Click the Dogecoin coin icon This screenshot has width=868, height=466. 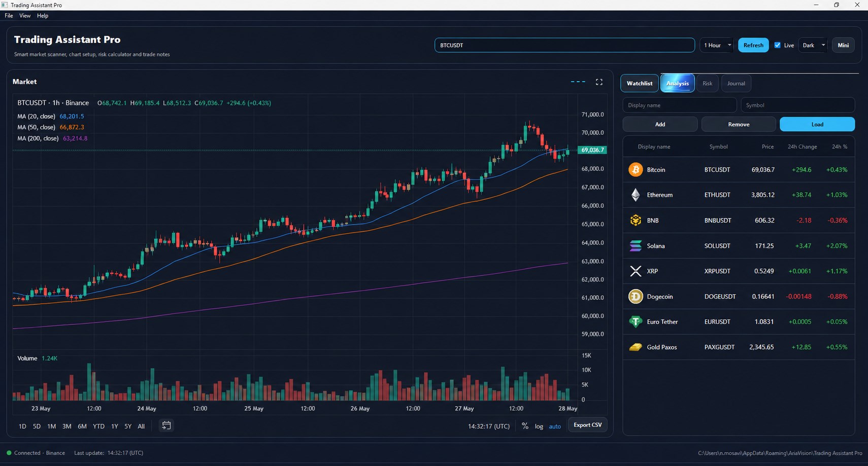[636, 296]
